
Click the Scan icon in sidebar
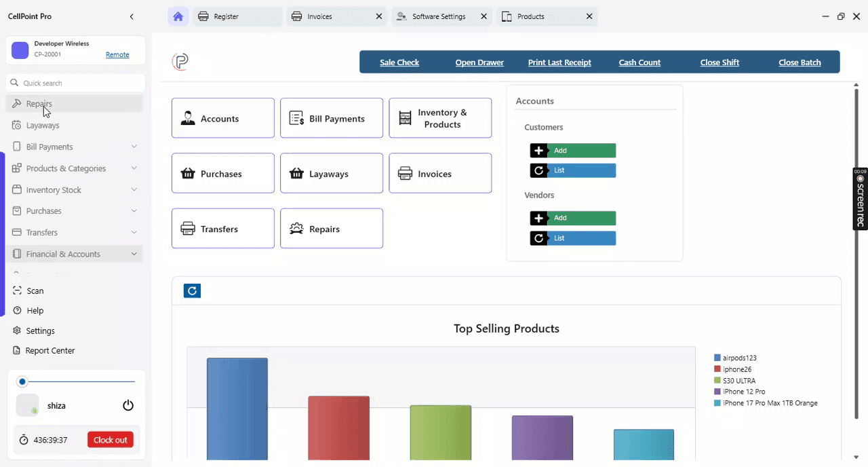[17, 291]
